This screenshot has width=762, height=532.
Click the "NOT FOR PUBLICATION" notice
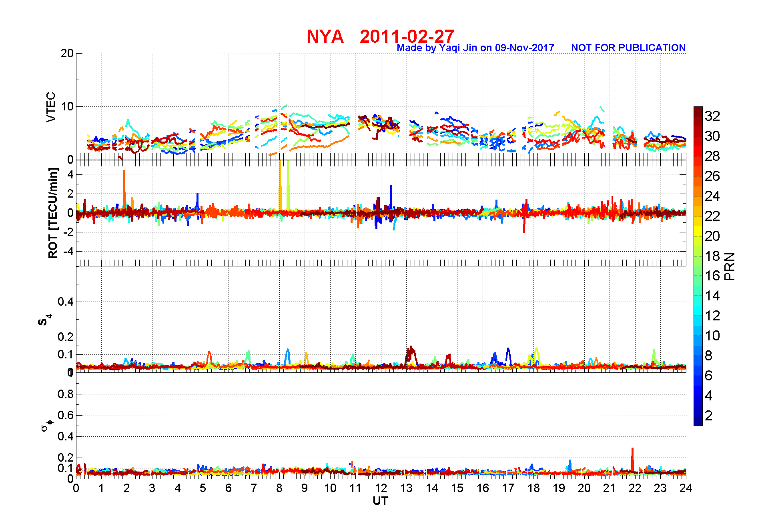coord(628,48)
